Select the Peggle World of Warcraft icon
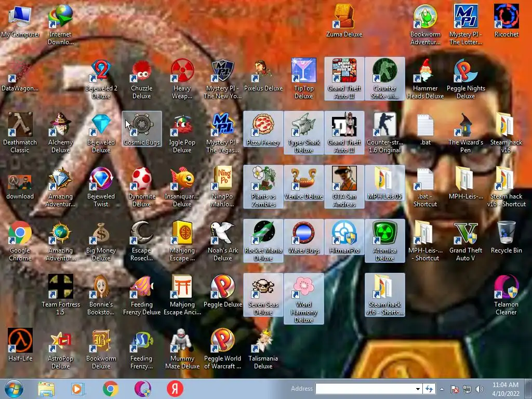 (222, 349)
